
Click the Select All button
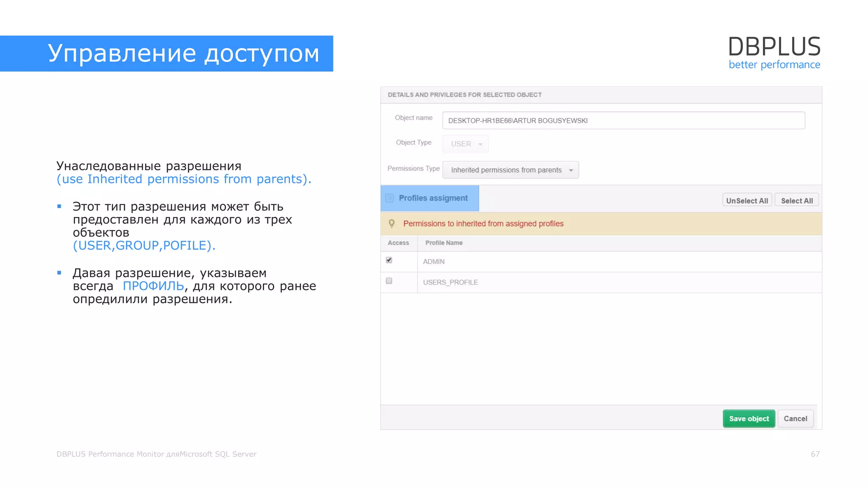coord(797,201)
